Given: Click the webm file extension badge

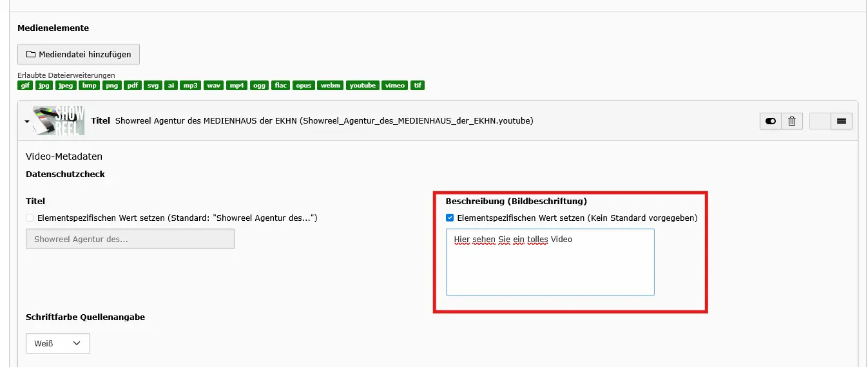Looking at the screenshot, I should pos(331,86).
